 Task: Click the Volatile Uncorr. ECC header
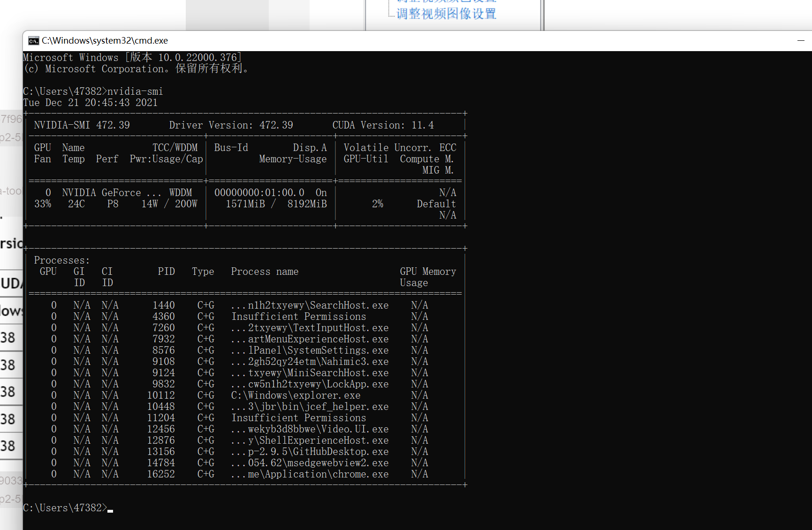coord(400,148)
